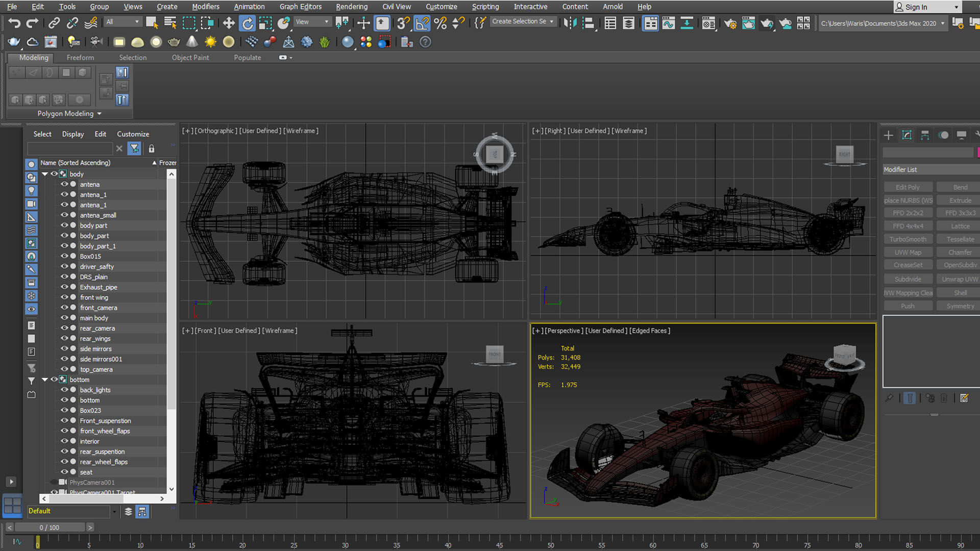Activate the Select and Rotate tool
The image size is (980, 551).
tap(248, 23)
